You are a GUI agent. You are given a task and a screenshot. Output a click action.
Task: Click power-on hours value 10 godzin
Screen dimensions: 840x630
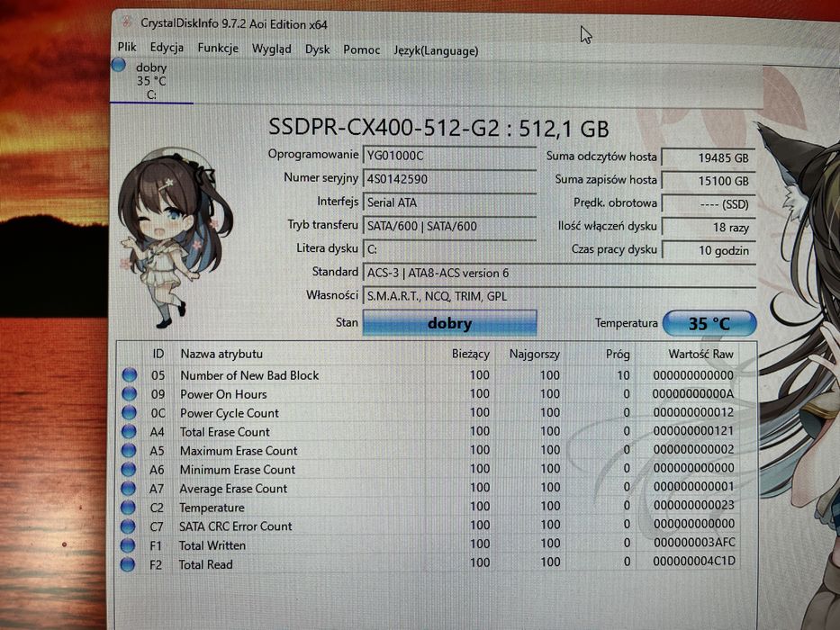(x=709, y=251)
